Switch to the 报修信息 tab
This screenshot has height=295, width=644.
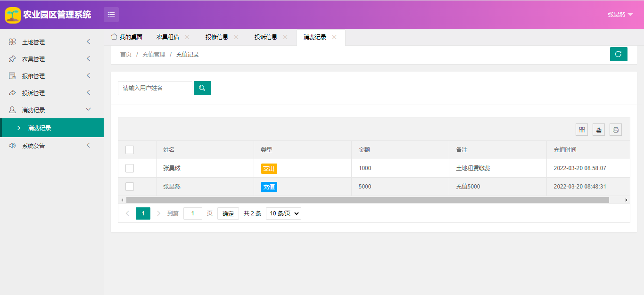(217, 37)
